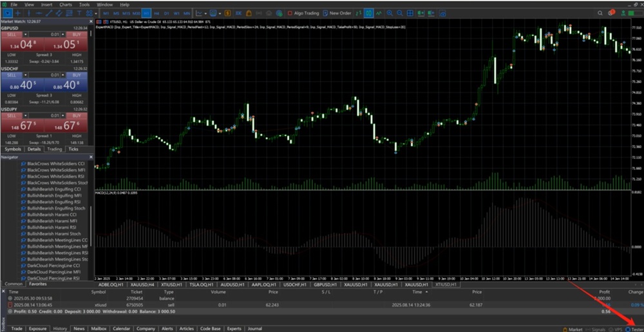The image size is (644, 332).
Task: Zoom out on the chart
Action: coord(399,13)
